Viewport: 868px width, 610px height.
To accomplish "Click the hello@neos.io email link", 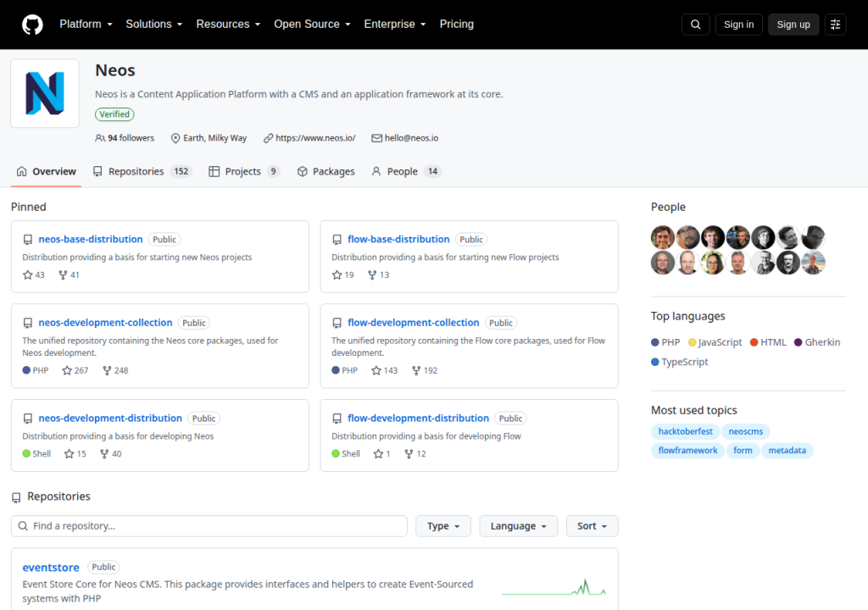I will [x=411, y=138].
